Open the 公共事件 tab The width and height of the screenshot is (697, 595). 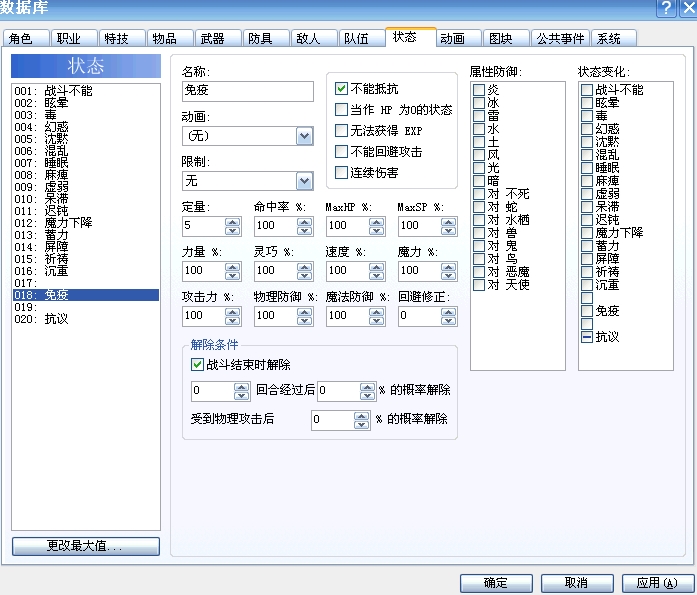click(560, 39)
